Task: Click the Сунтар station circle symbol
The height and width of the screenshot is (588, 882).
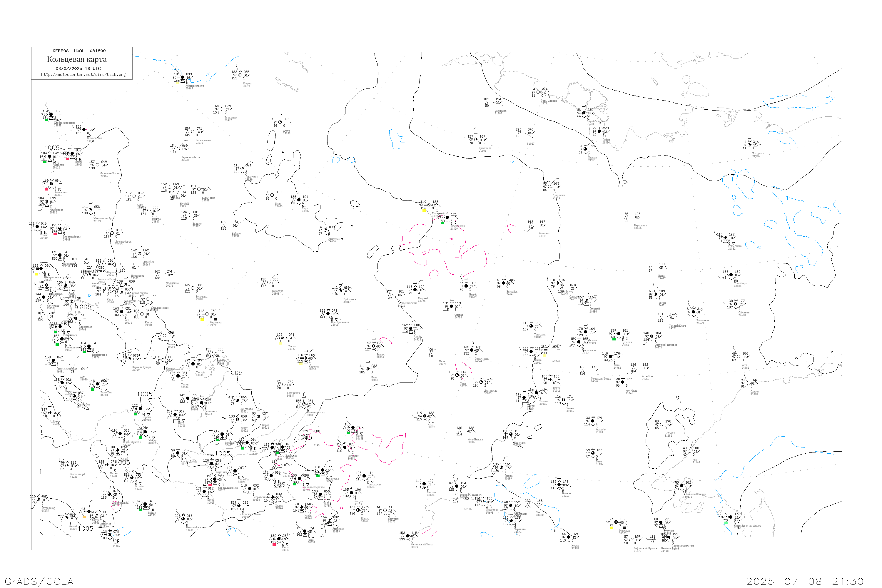Action: tap(452, 306)
